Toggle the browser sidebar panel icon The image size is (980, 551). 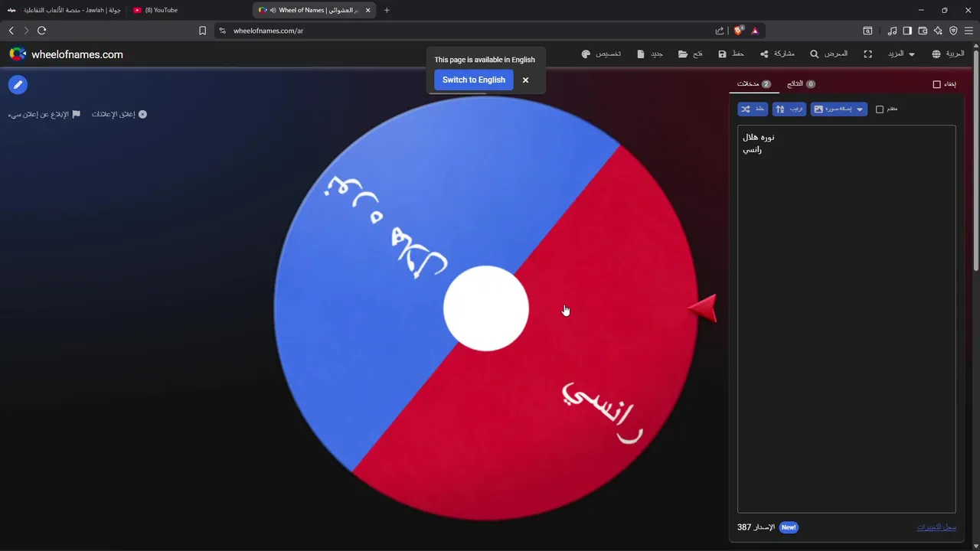point(907,31)
